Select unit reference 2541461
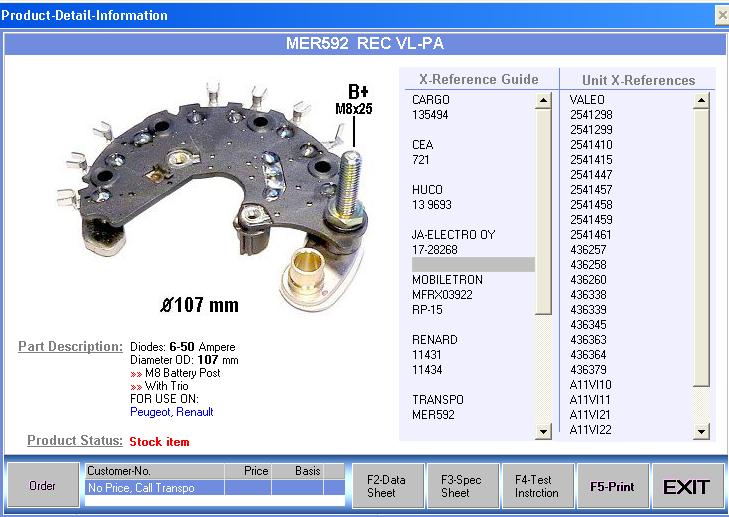 point(591,235)
